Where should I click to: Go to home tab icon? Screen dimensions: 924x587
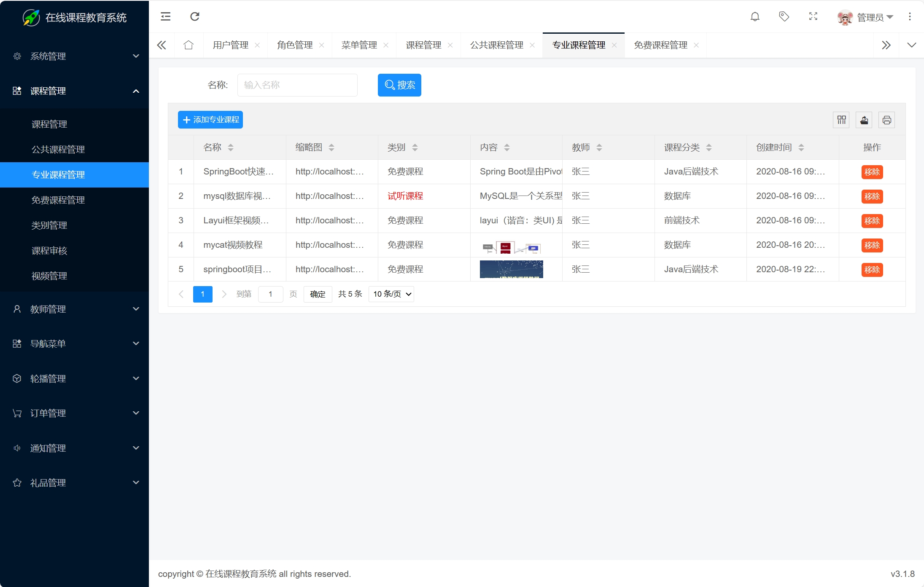pos(189,45)
